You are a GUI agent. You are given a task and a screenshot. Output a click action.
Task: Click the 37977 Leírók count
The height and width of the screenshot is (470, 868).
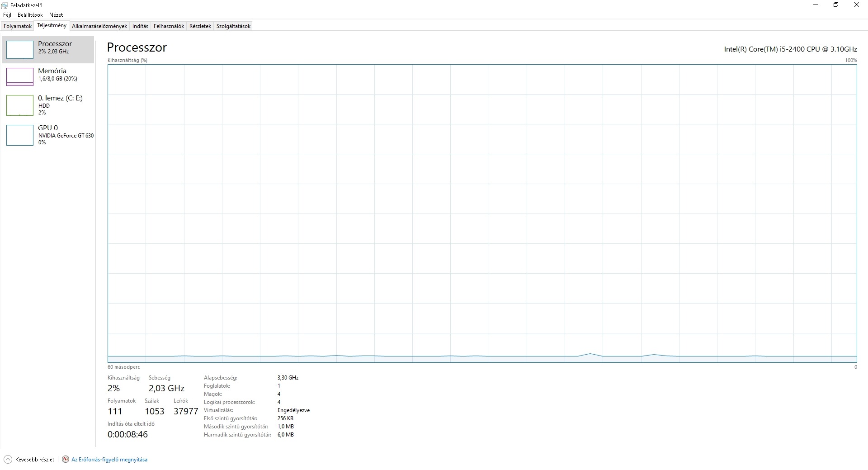pyautogui.click(x=186, y=411)
